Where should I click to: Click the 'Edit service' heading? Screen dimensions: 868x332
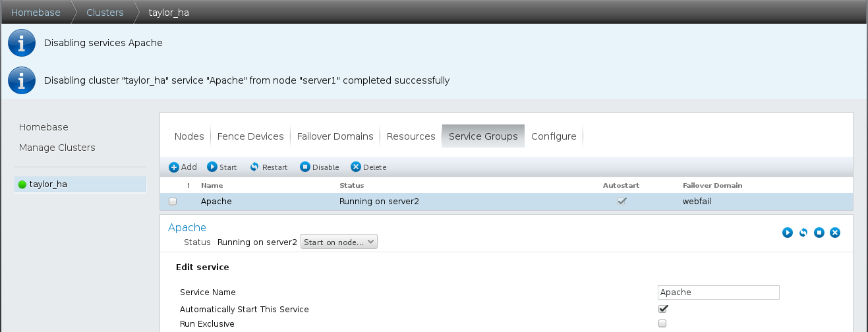[x=202, y=267]
